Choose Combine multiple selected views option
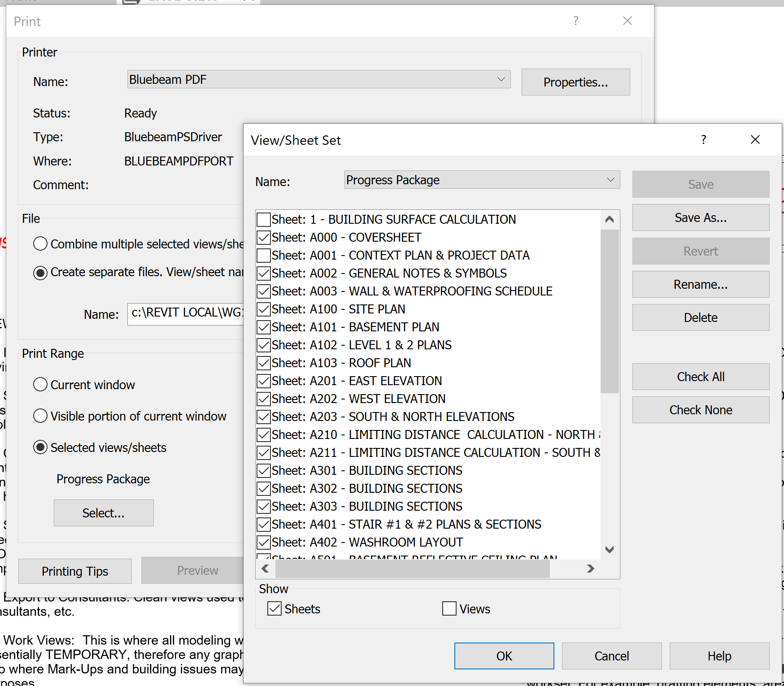The width and height of the screenshot is (784, 686). [40, 243]
